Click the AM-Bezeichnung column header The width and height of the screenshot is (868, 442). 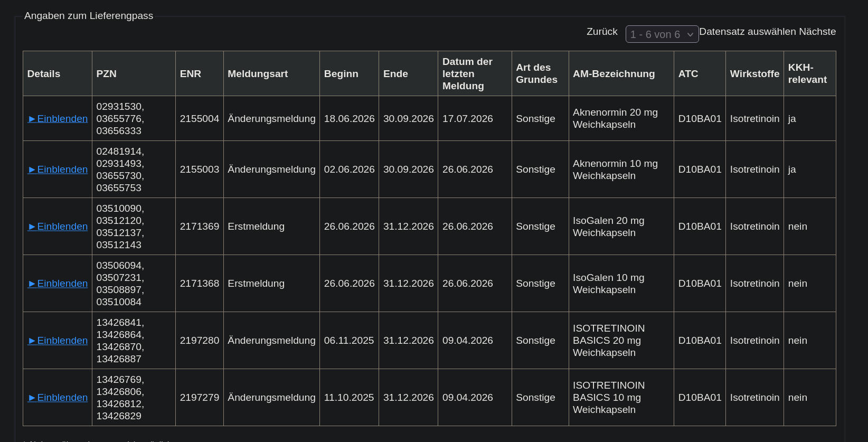pyautogui.click(x=614, y=74)
